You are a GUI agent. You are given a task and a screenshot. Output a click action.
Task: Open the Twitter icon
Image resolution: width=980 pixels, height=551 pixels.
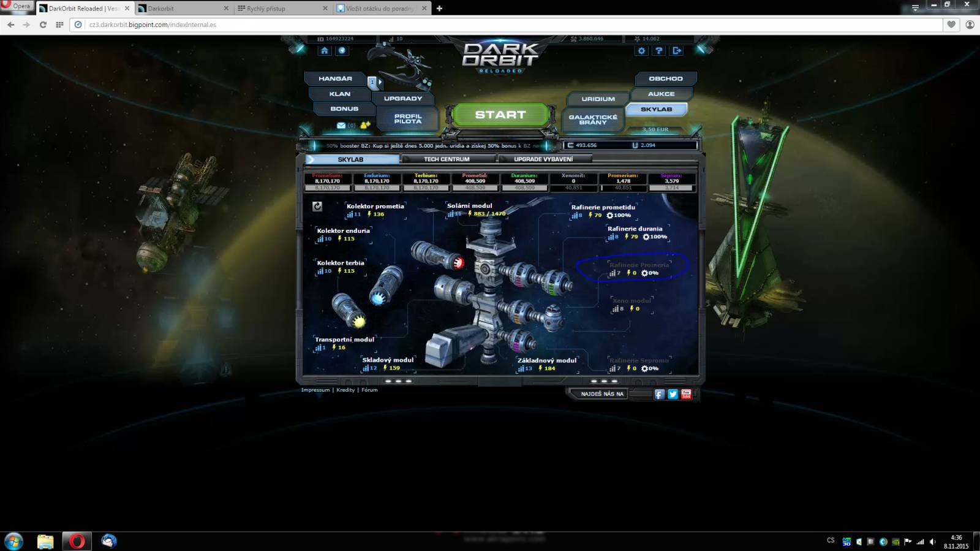click(x=673, y=394)
